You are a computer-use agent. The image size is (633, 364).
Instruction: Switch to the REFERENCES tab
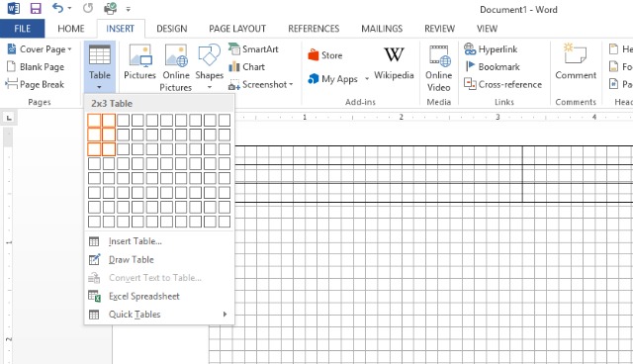(x=314, y=29)
